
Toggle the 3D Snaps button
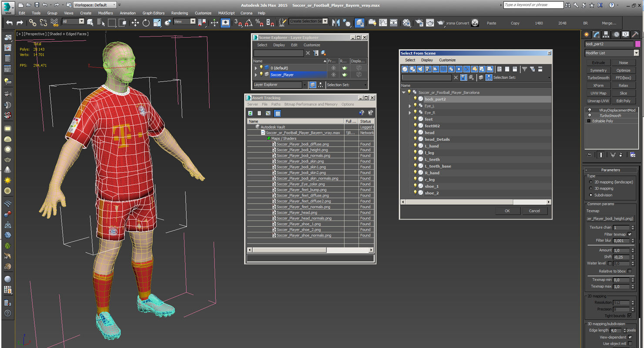pos(238,23)
